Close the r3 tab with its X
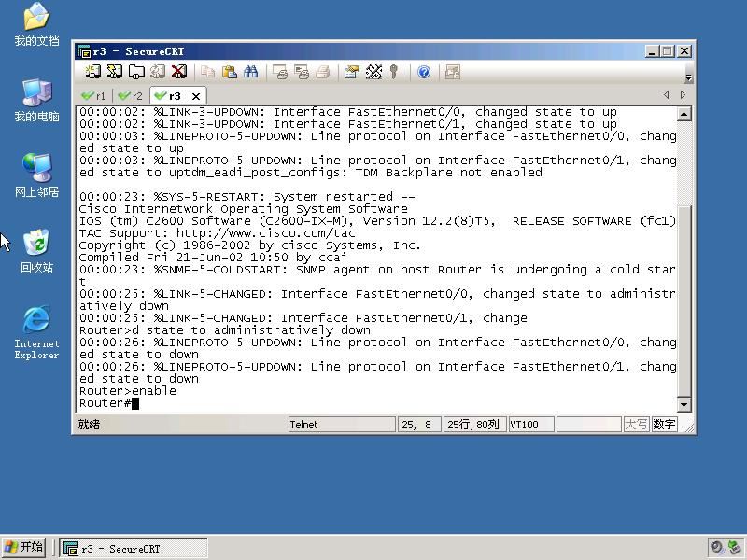 [196, 96]
